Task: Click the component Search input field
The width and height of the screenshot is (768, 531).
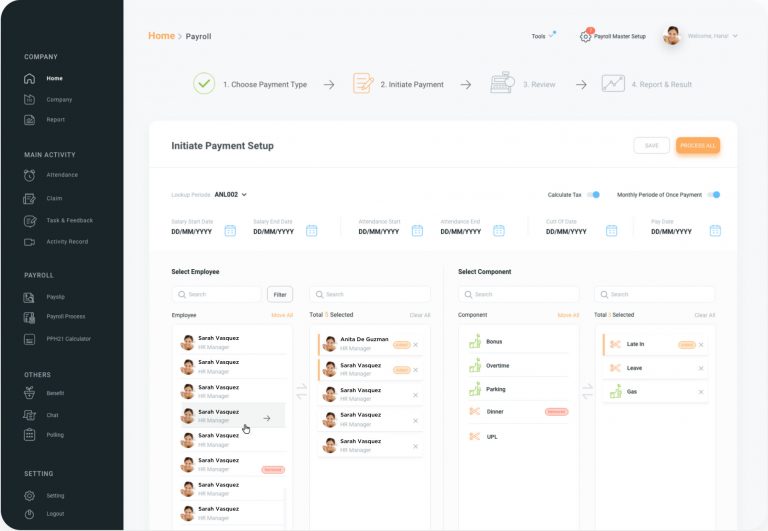Action: coord(518,295)
